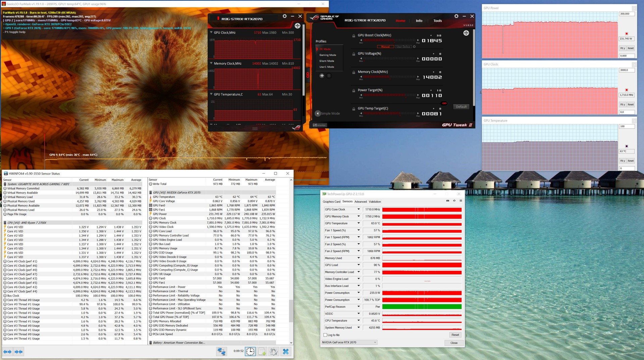
Task: Open GPU Tweak II Info tab
Action: point(419,21)
